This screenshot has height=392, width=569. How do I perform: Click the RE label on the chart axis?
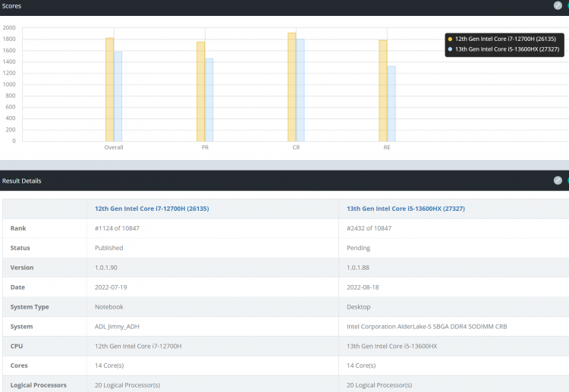[387, 147]
